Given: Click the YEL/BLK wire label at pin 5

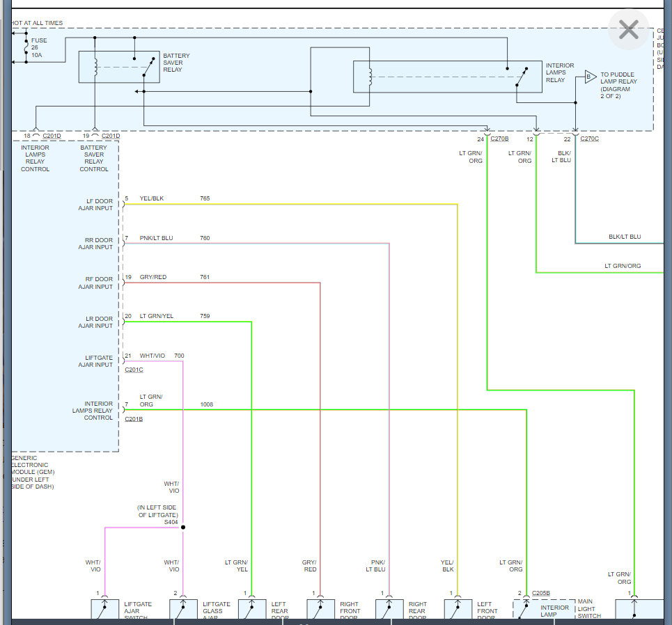Looking at the screenshot, I should point(152,198).
